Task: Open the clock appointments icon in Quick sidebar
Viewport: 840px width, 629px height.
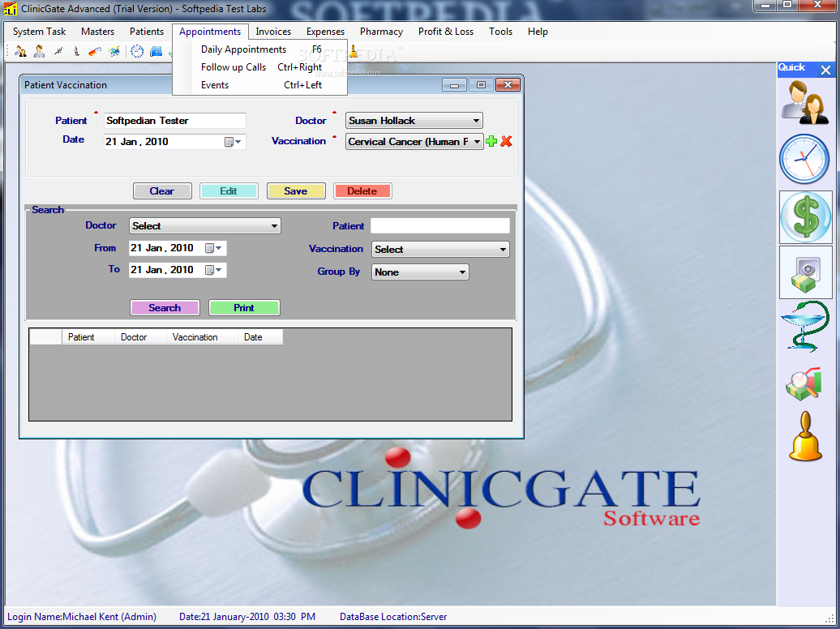Action: click(x=805, y=159)
